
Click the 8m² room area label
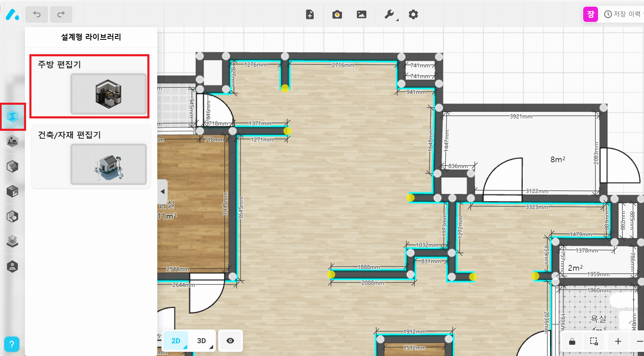[x=557, y=159]
